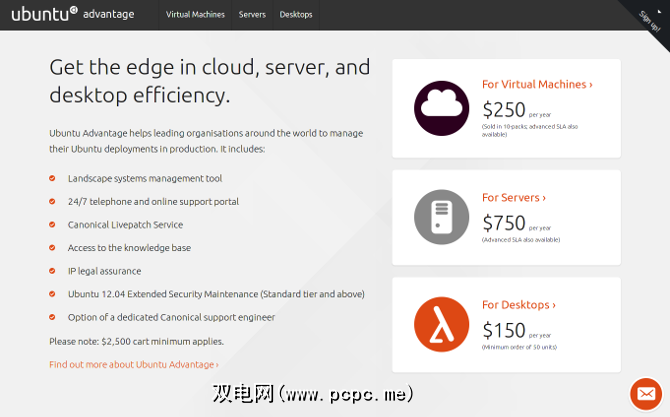The width and height of the screenshot is (670, 417).
Task: Select the $750 per year price
Action: pos(517,223)
